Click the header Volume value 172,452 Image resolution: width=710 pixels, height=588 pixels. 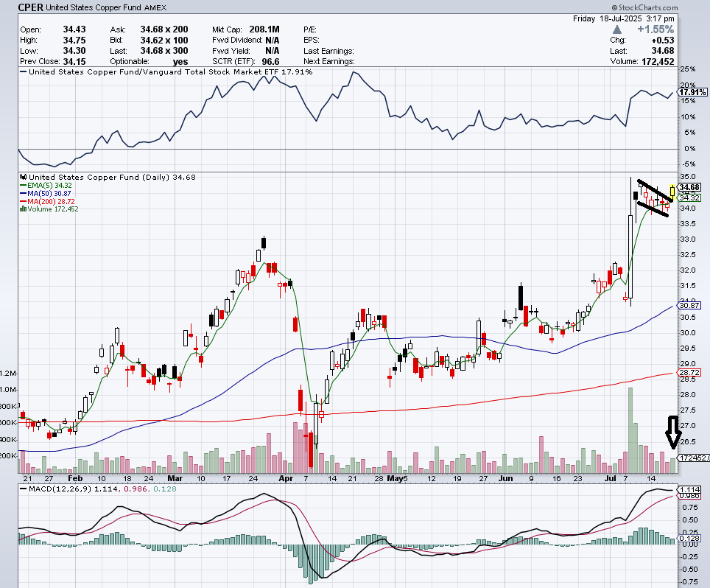(658, 61)
